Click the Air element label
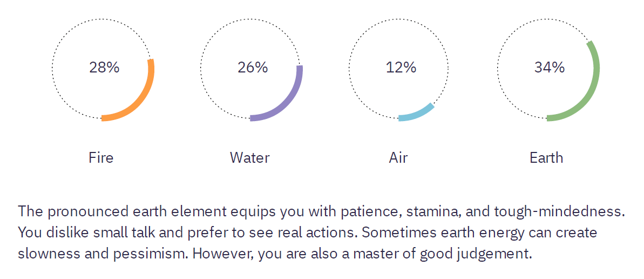 398,157
